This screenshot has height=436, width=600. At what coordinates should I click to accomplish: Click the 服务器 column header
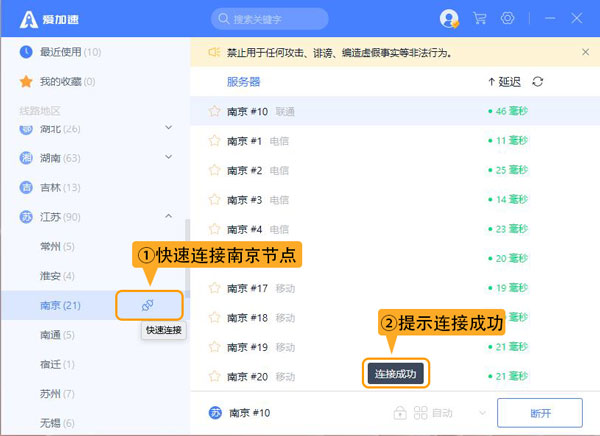tap(243, 82)
